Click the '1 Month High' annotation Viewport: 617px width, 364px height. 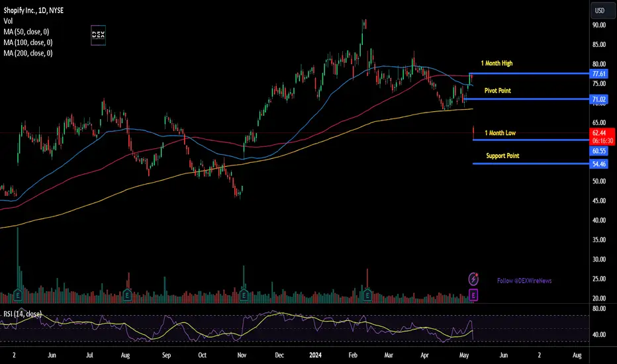coord(497,64)
